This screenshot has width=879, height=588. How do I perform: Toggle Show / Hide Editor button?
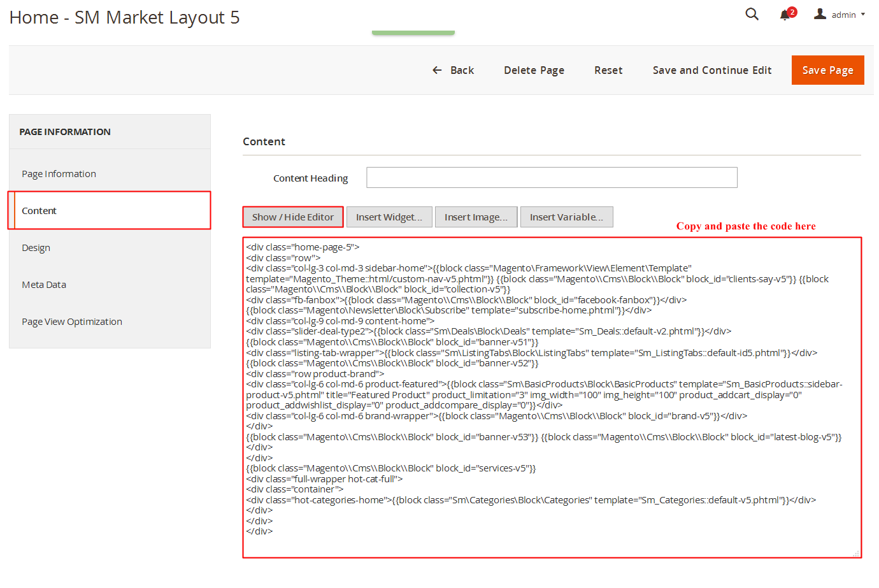pyautogui.click(x=292, y=217)
